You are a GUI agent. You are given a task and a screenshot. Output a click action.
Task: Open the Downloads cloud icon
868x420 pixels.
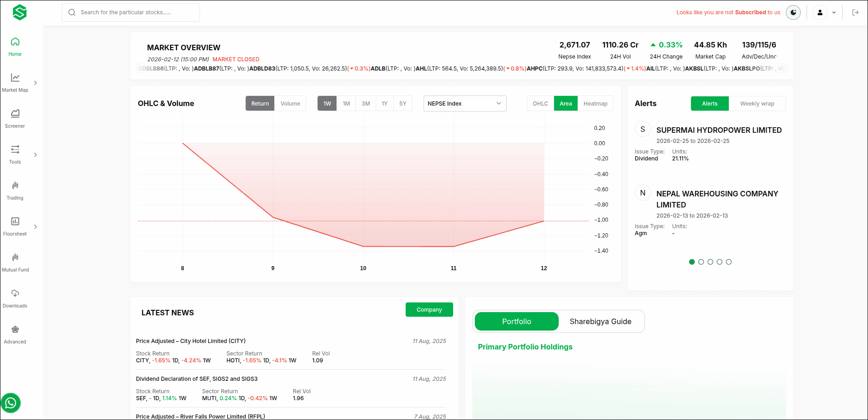pyautogui.click(x=15, y=293)
